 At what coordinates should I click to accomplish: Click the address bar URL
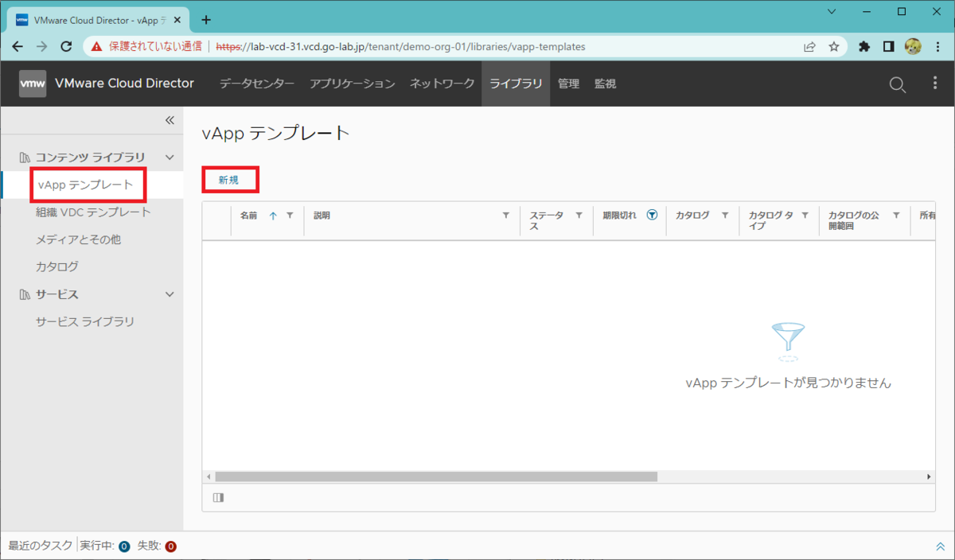tap(400, 47)
